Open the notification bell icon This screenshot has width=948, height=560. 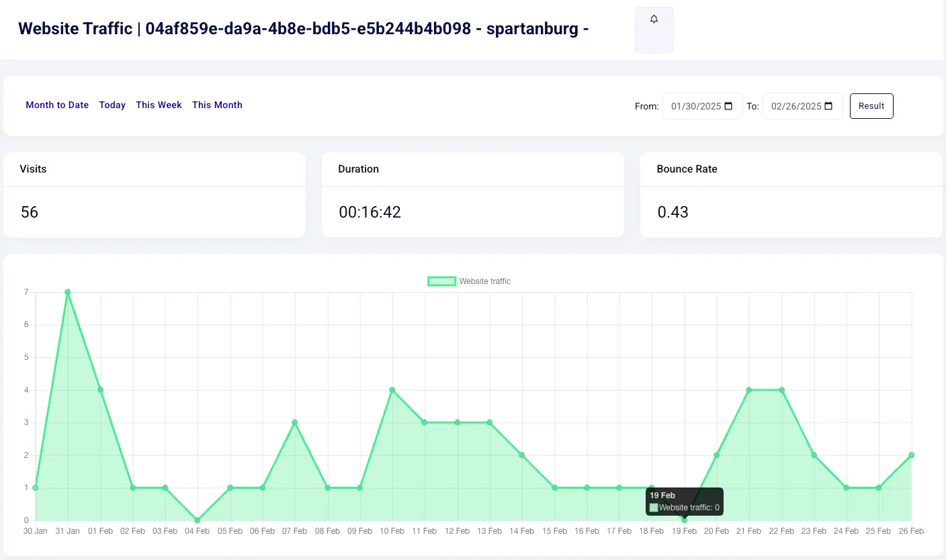[654, 20]
